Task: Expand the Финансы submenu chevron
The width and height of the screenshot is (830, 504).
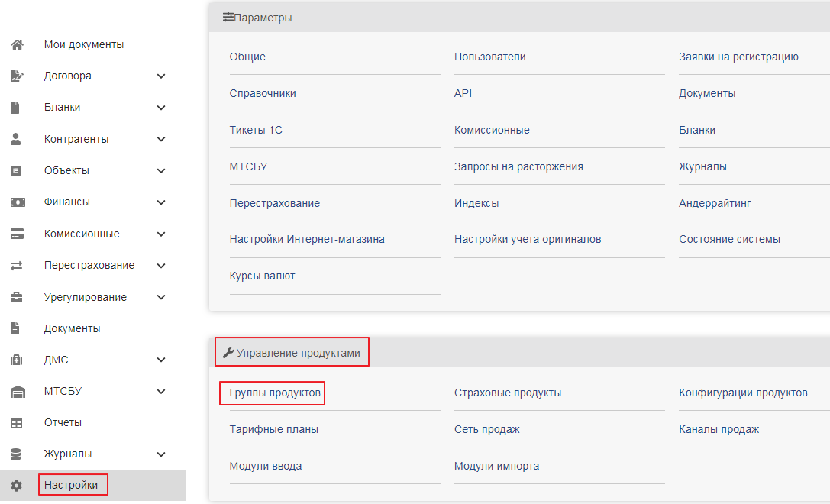Action: pos(161,202)
